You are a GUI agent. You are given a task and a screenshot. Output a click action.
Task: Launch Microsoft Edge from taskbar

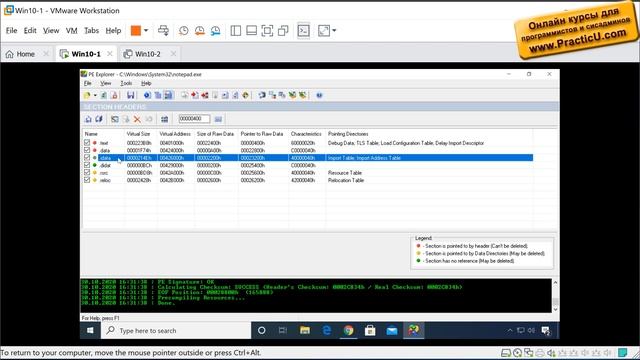[x=327, y=331]
